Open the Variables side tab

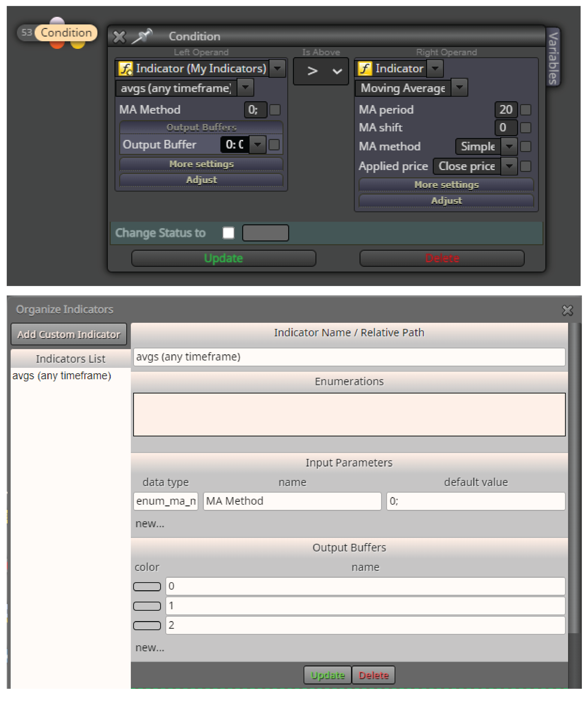click(553, 57)
